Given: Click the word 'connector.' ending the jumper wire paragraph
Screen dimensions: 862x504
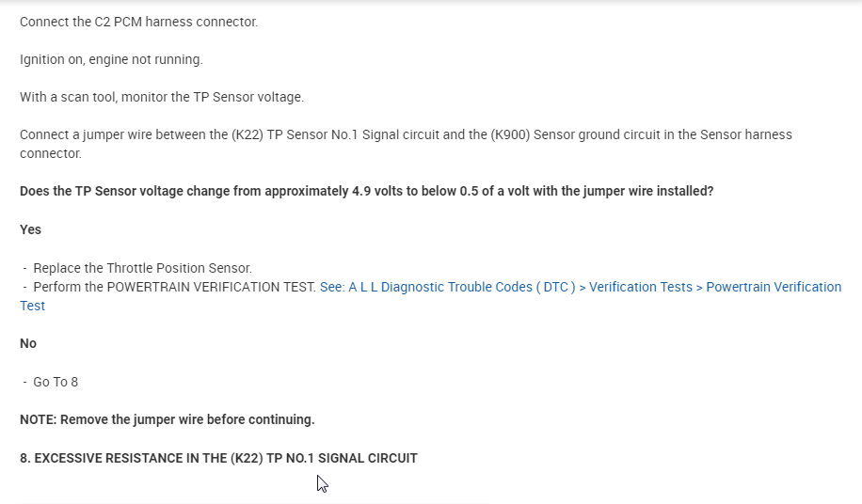Looking at the screenshot, I should point(51,153).
